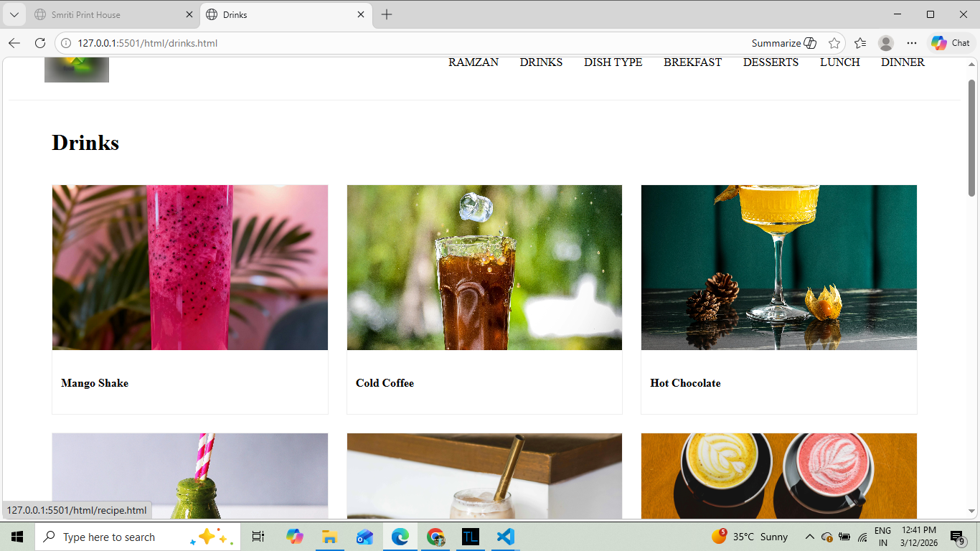Open the favorites list icon
This screenshot has height=551, width=980.
pyautogui.click(x=860, y=43)
